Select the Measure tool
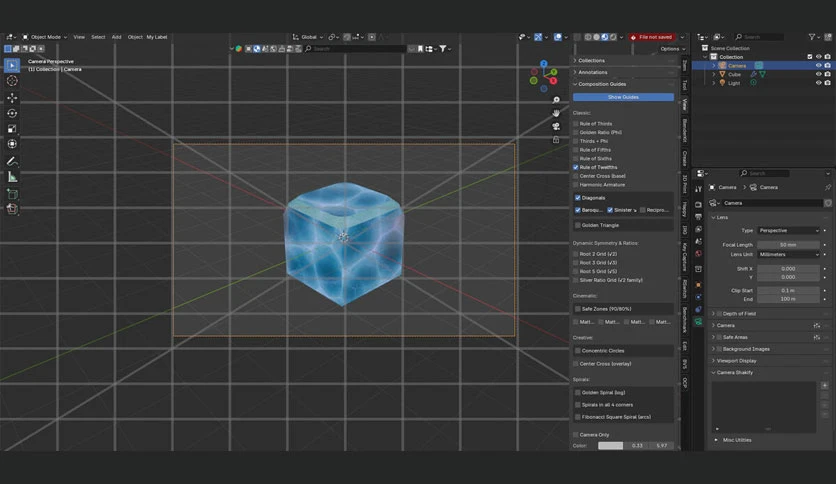The width and height of the screenshot is (836, 484). tap(12, 177)
